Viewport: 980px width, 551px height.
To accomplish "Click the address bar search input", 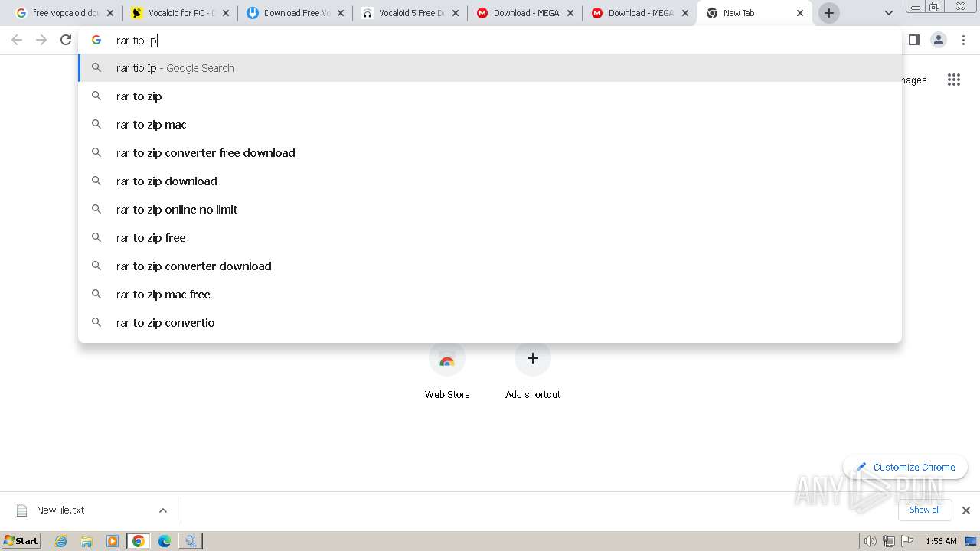I will 490,41.
